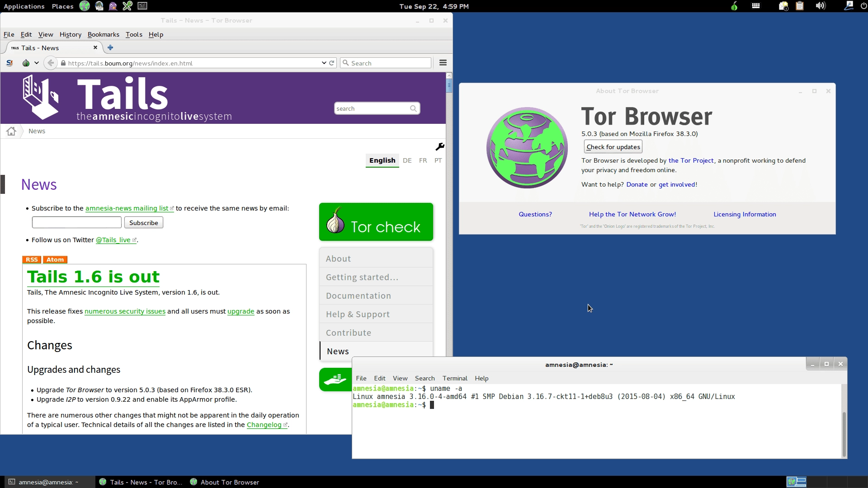The width and height of the screenshot is (868, 488).
Task: Click the Torbutton onion icon
Action: [26, 63]
